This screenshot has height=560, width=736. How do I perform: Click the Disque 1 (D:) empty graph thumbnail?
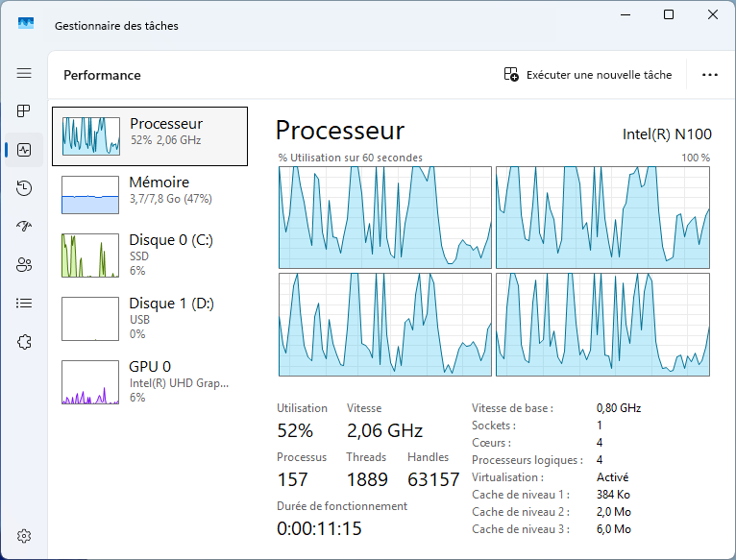(90, 319)
